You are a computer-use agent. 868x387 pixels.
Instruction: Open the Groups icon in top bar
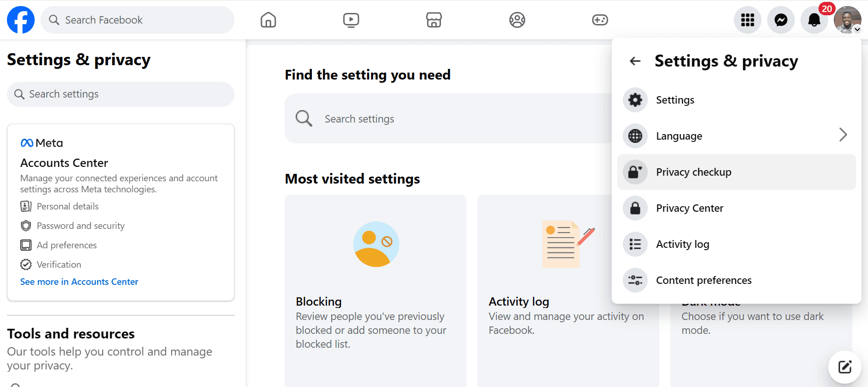click(517, 20)
